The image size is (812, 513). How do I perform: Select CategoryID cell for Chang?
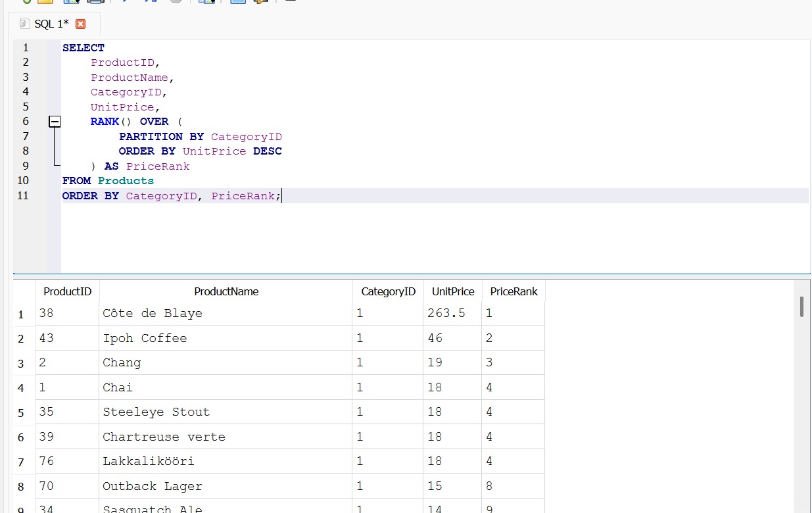point(388,362)
